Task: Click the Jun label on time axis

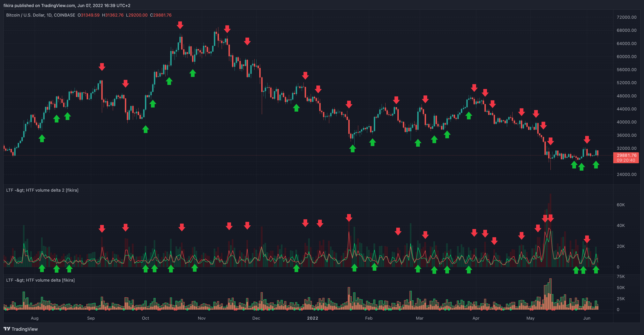Action: (587, 318)
